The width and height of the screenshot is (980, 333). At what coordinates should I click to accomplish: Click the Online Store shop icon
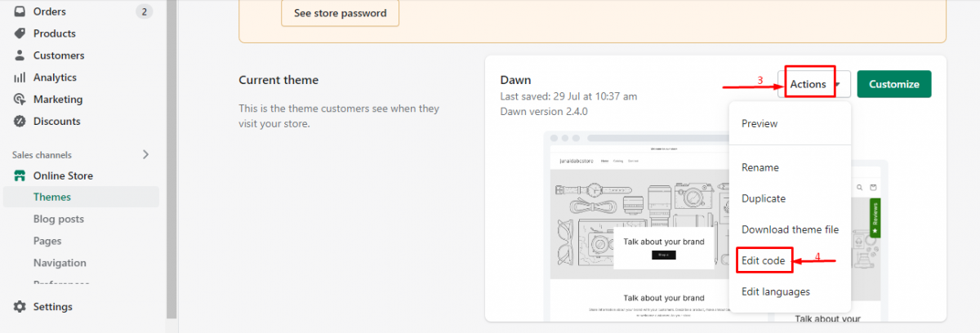20,175
